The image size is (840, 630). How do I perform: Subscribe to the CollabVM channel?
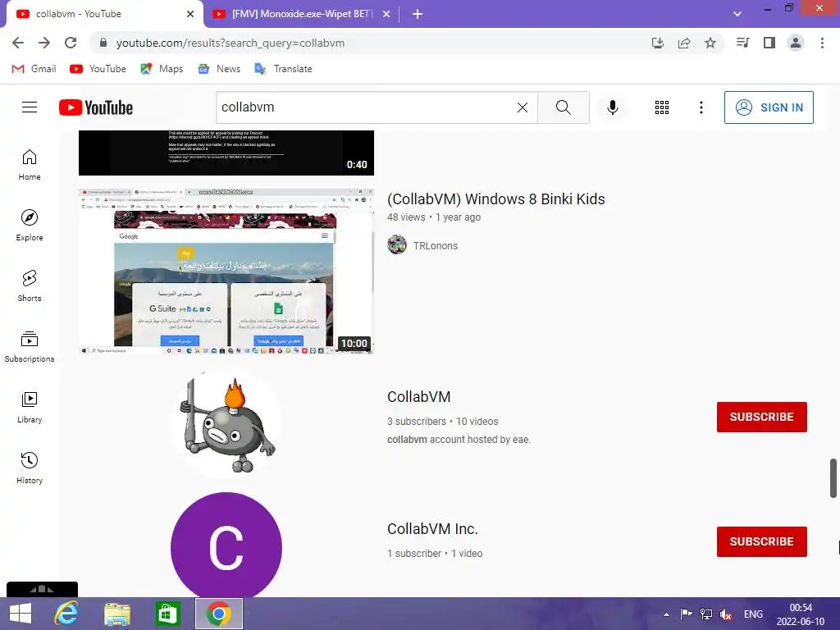coord(762,417)
